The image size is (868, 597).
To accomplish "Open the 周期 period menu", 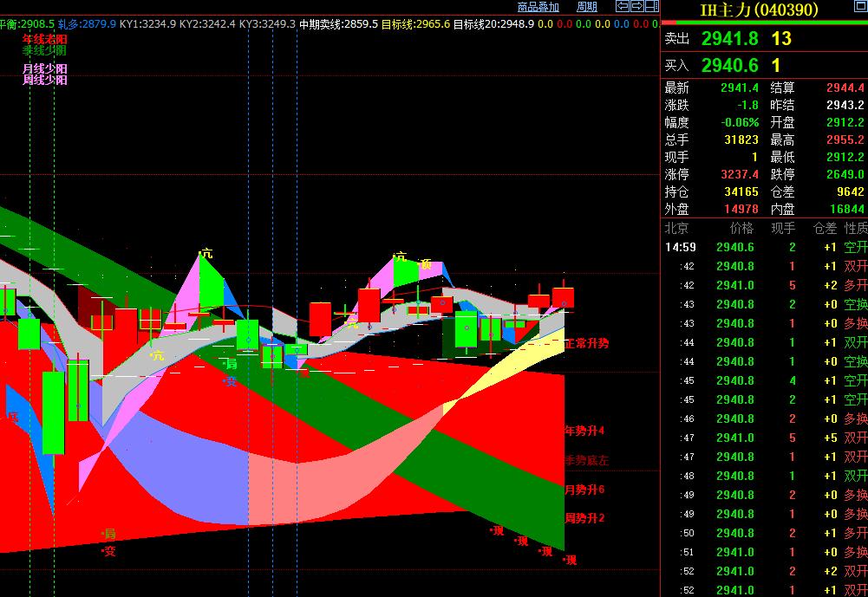I will pyautogui.click(x=587, y=7).
